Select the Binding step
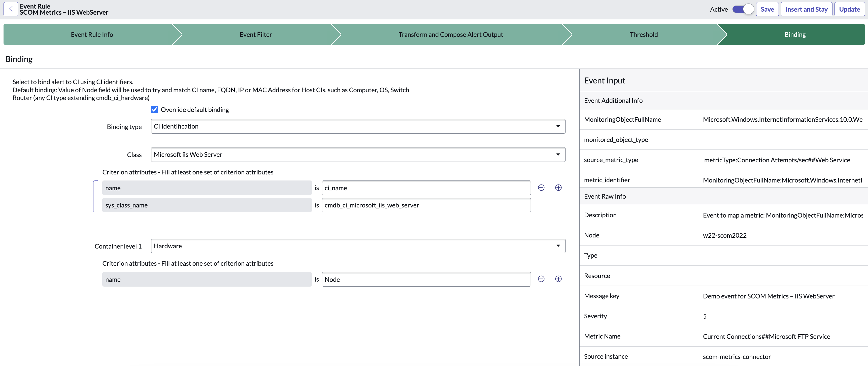Viewport: 868px width, 366px height. coord(795,35)
